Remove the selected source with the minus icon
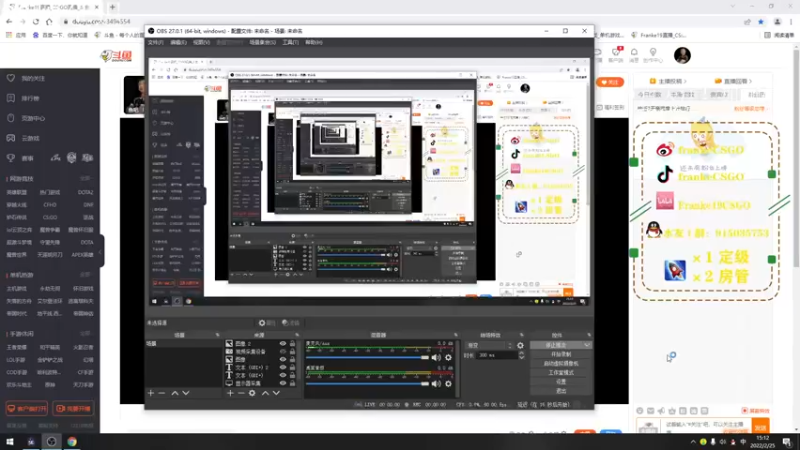 (x=241, y=393)
